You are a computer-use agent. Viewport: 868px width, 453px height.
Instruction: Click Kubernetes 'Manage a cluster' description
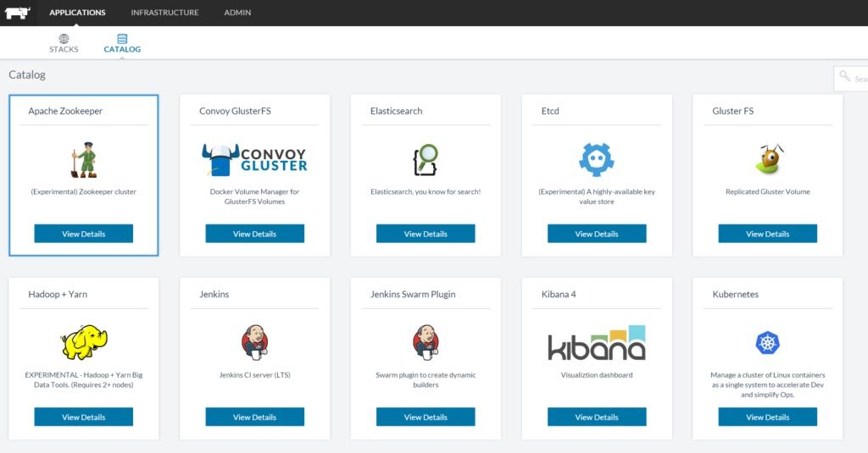(x=768, y=384)
